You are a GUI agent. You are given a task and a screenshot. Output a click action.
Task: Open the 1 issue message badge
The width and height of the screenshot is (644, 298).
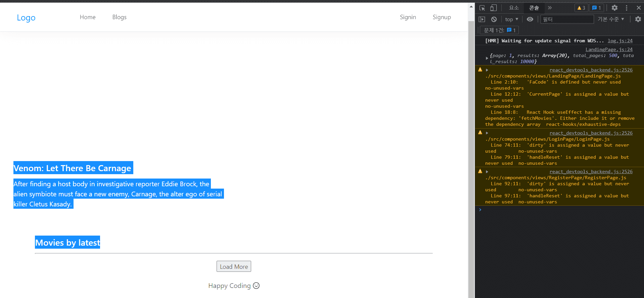[x=597, y=8]
